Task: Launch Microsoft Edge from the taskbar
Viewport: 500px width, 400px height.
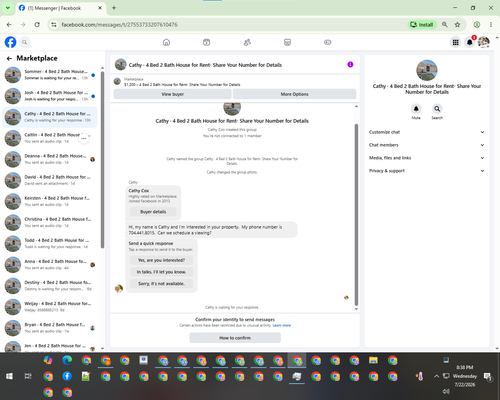Action: coord(67,360)
